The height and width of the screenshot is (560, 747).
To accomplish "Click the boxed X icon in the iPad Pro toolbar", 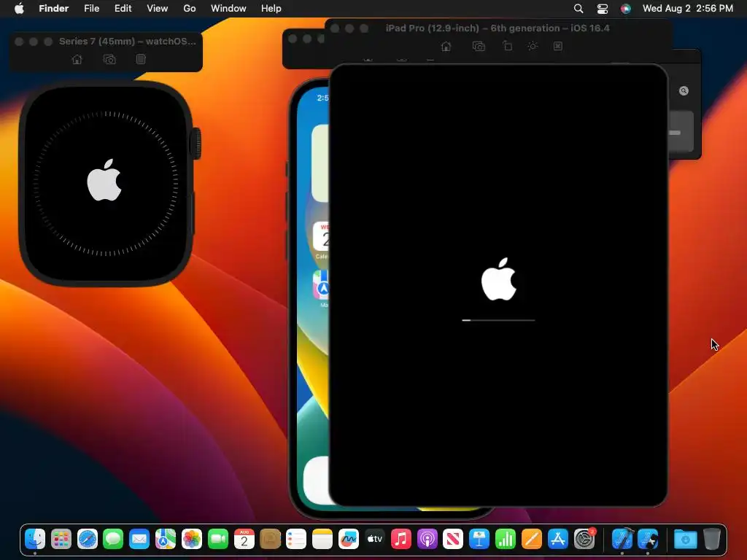I will click(x=558, y=46).
